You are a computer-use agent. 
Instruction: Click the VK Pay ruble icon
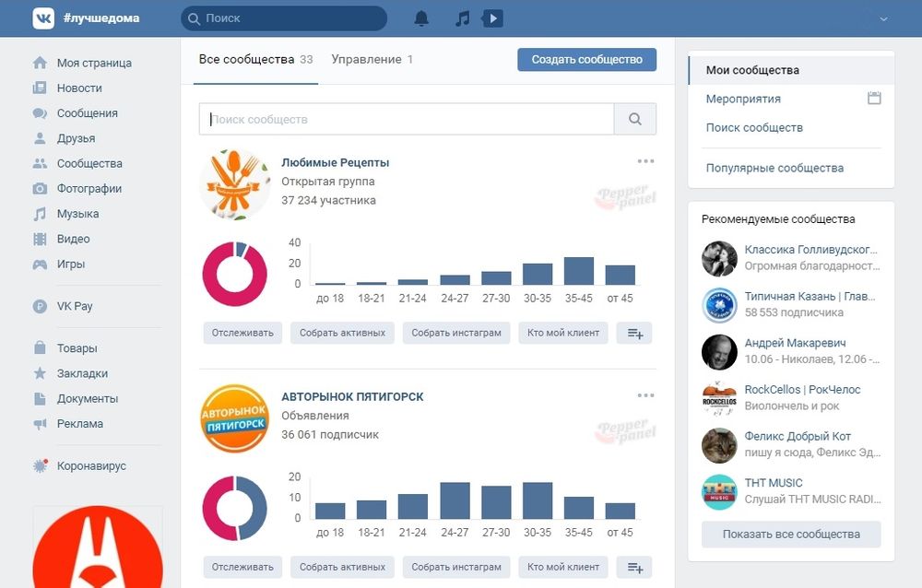(x=40, y=306)
